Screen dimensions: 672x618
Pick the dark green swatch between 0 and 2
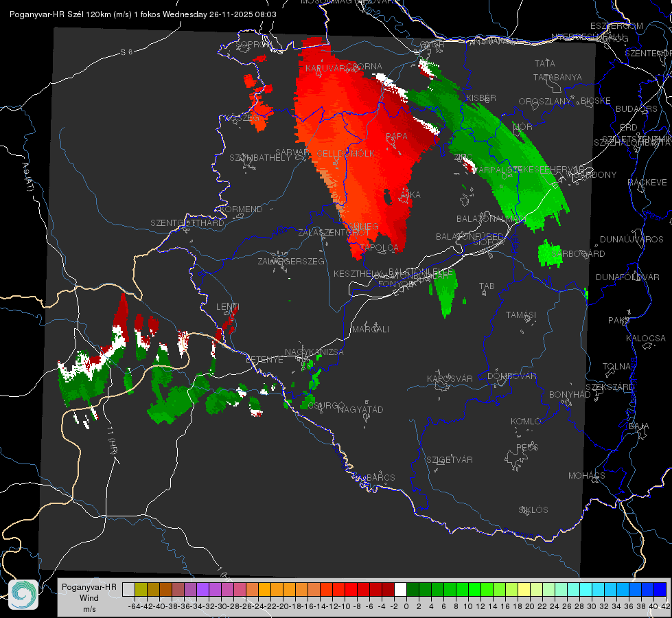(413, 590)
